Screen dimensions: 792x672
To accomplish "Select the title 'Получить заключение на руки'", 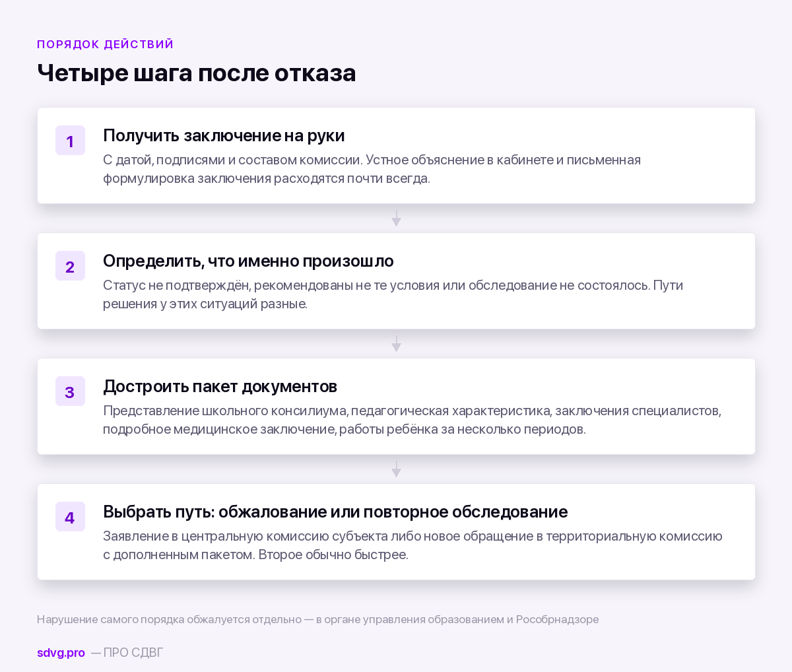I will click(224, 135).
